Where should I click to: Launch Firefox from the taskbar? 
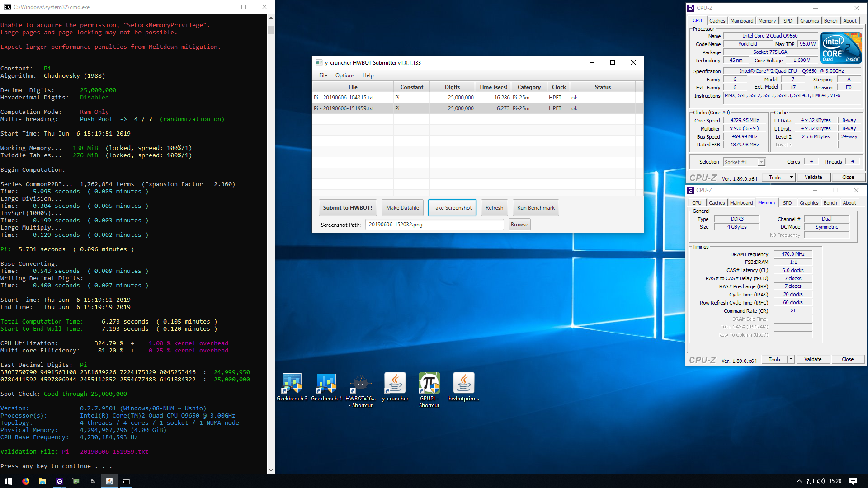[26, 481]
